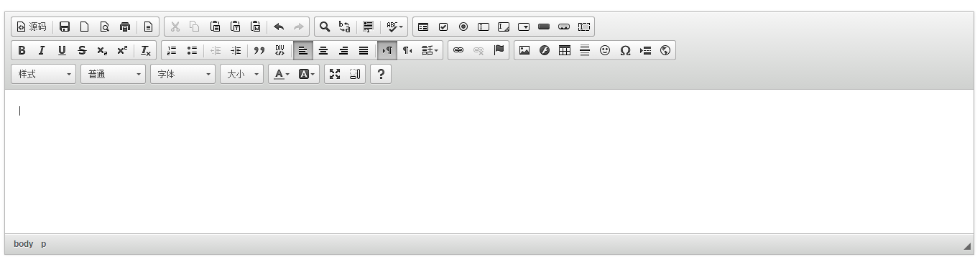The image size is (980, 267).
Task: Open the language dropdown
Action: [430, 50]
